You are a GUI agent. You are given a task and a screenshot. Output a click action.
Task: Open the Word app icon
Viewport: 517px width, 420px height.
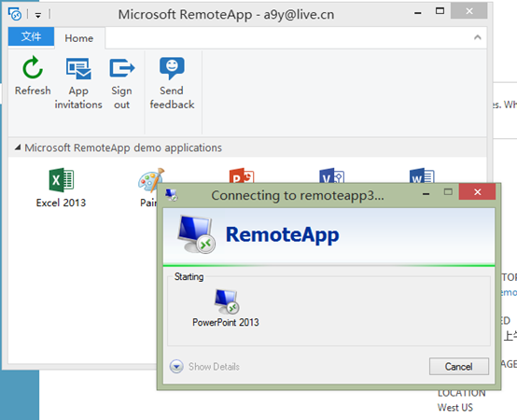[x=422, y=175]
